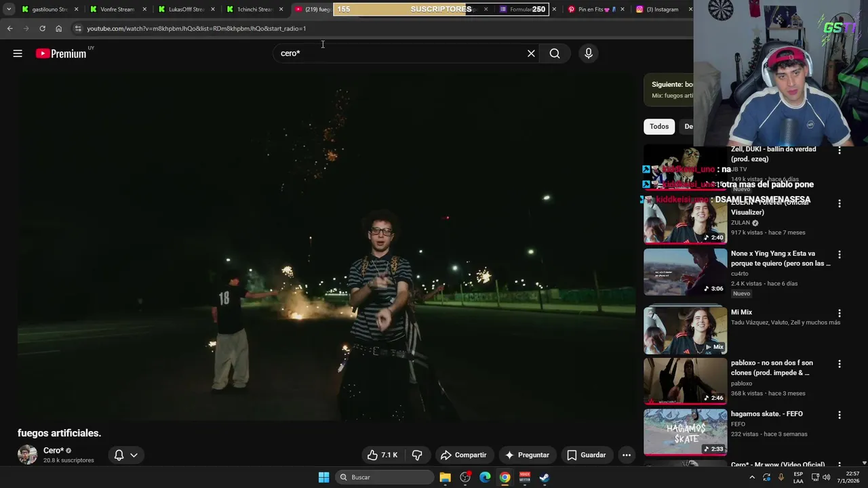Open Steam from taskbar
The width and height of the screenshot is (868, 488).
[x=545, y=477]
